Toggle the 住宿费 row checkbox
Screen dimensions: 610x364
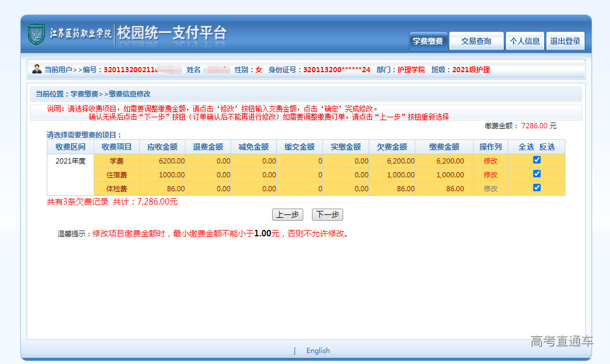click(537, 174)
